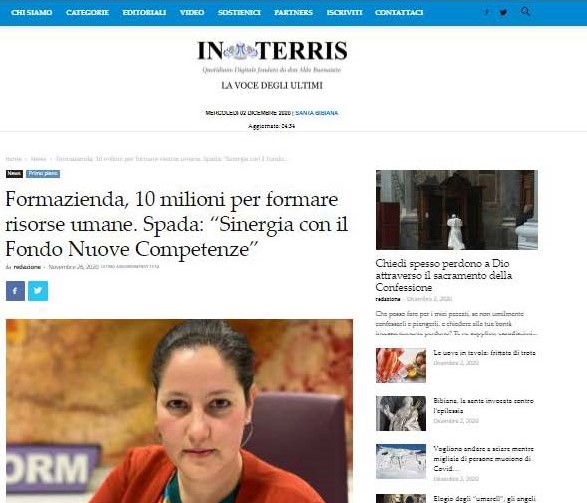This screenshot has width=587, height=503.
Task: Open the search magnifier icon
Action: click(x=525, y=12)
